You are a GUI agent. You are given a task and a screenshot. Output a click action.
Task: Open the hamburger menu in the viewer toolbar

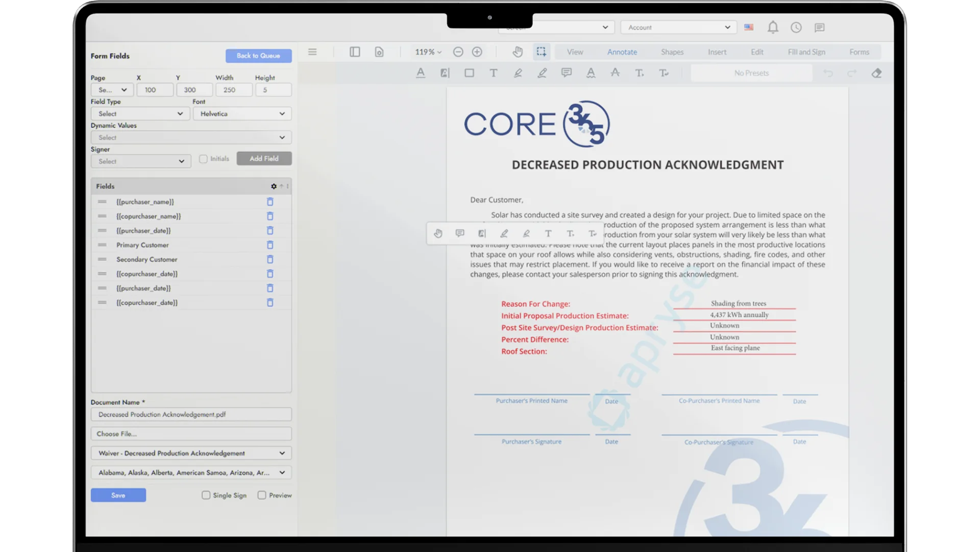pyautogui.click(x=312, y=52)
